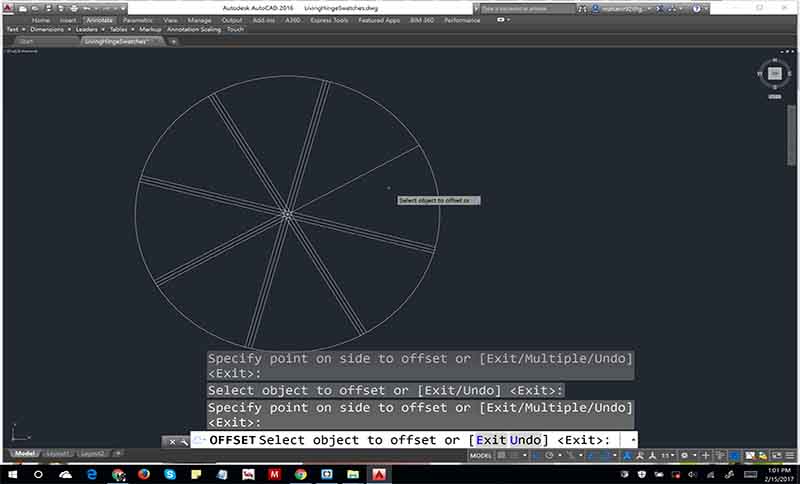Open the red M app on taskbar
Screen dimensions: 800x484
coord(274,475)
